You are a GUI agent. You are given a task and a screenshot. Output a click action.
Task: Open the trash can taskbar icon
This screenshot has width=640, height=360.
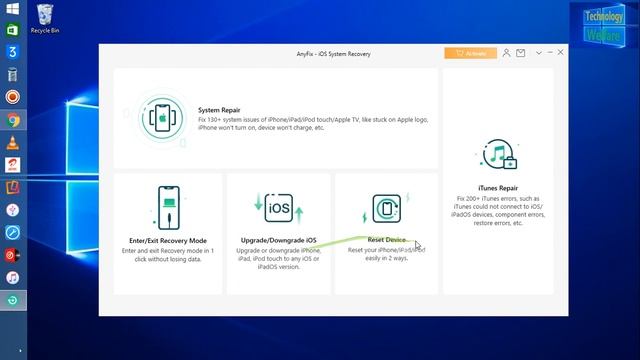13,75
